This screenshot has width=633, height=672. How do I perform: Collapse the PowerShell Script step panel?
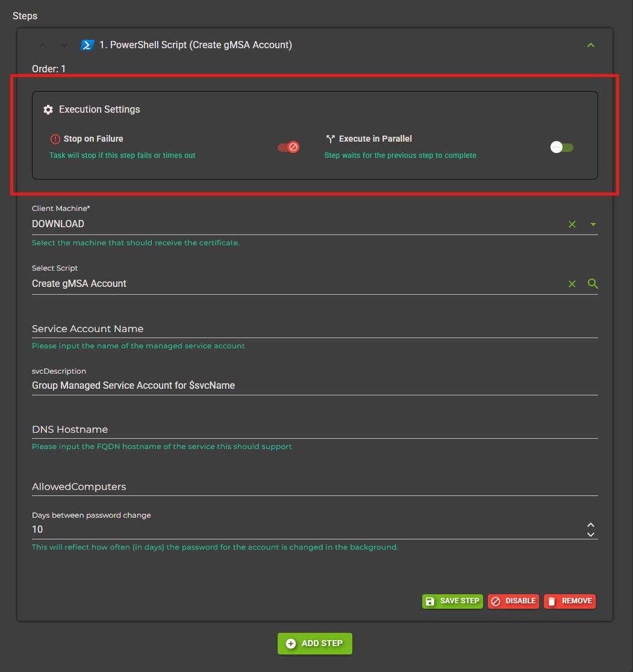tap(590, 45)
